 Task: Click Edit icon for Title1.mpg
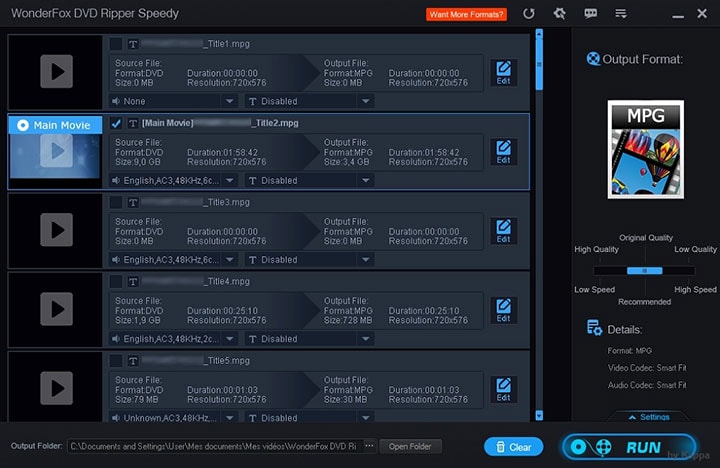click(503, 73)
